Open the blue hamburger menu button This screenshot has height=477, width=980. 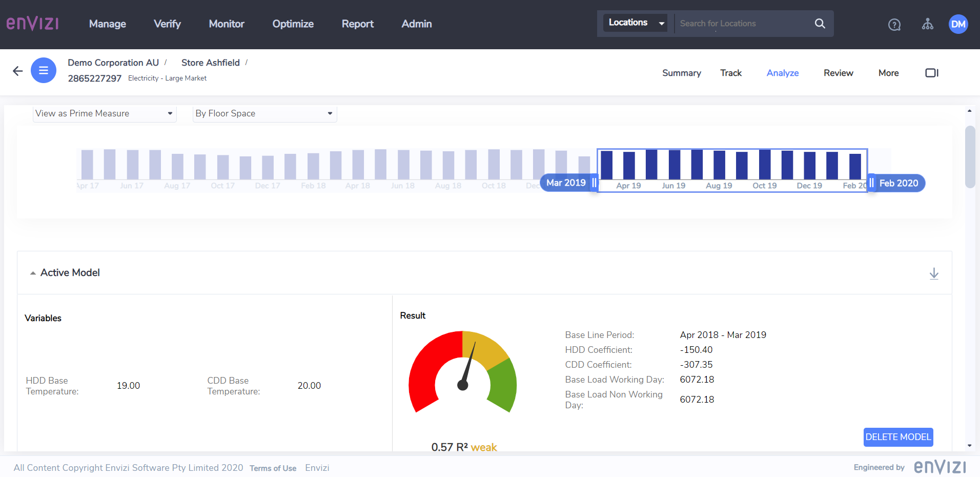pos(44,70)
